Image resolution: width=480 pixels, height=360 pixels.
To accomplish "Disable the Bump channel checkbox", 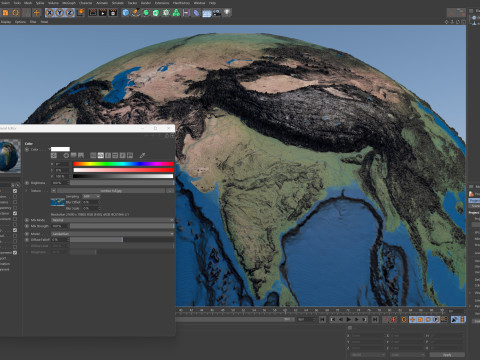I will [15, 230].
